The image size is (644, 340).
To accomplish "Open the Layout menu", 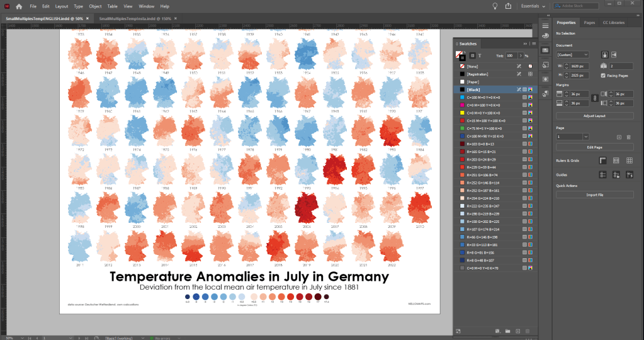I will click(x=62, y=6).
